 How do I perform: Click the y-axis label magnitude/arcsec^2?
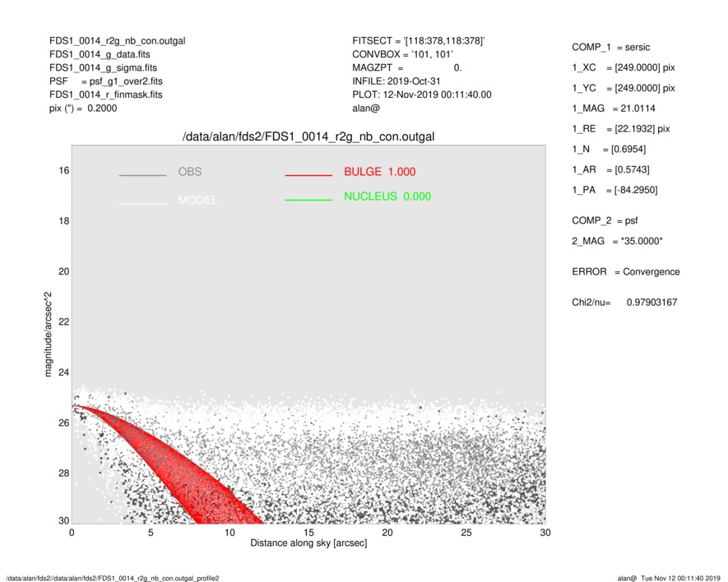pos(48,335)
